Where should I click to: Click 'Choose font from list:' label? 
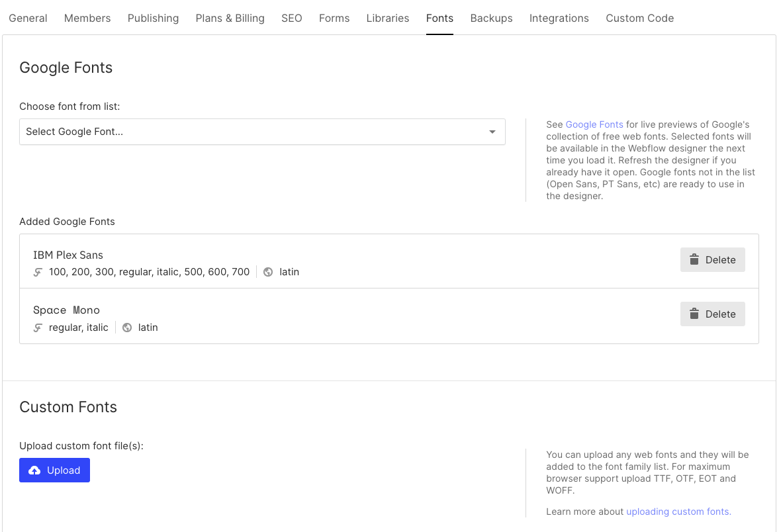(x=69, y=107)
